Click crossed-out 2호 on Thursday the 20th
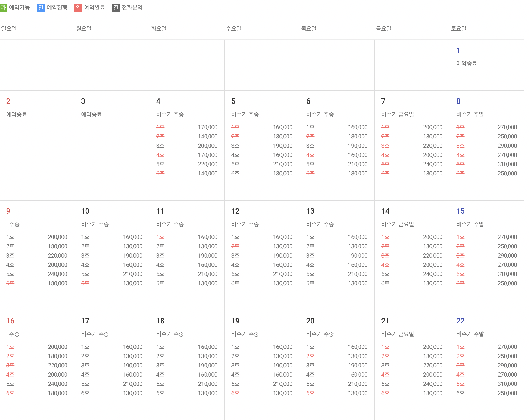This screenshot has height=420, width=529. tap(310, 356)
